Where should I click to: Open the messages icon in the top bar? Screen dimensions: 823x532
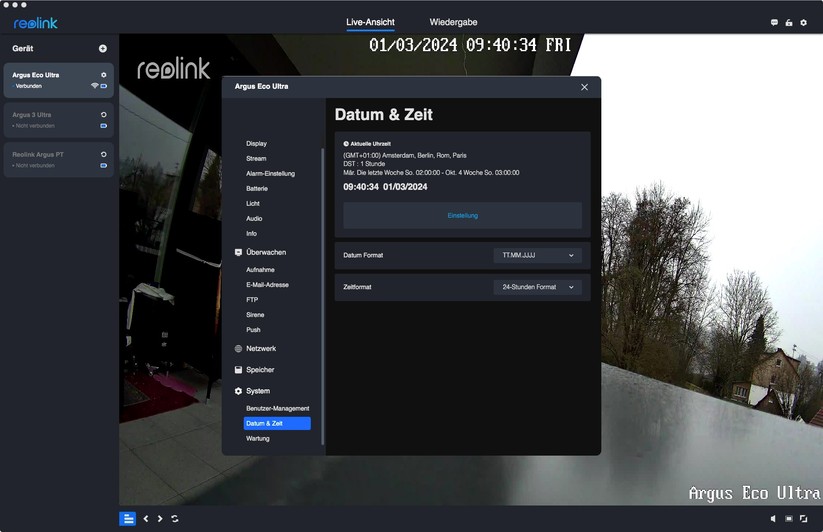coord(774,23)
